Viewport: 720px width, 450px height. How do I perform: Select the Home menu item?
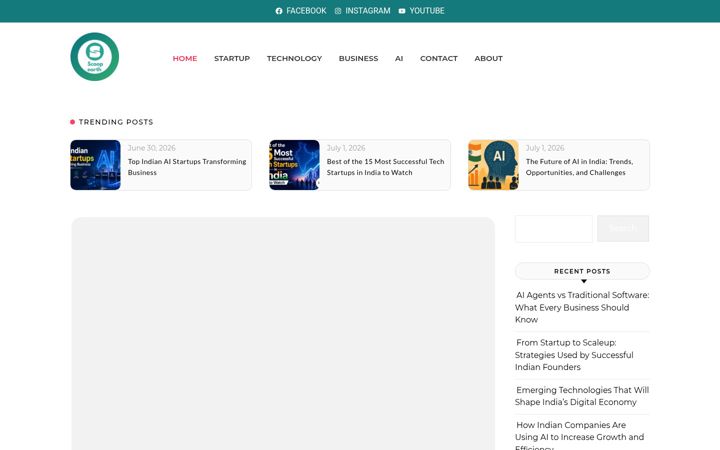click(x=185, y=58)
